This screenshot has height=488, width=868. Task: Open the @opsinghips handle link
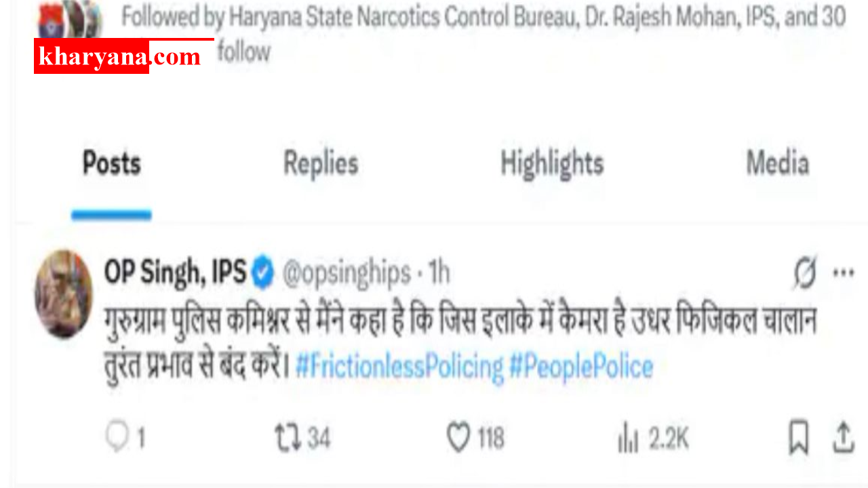[x=346, y=273]
